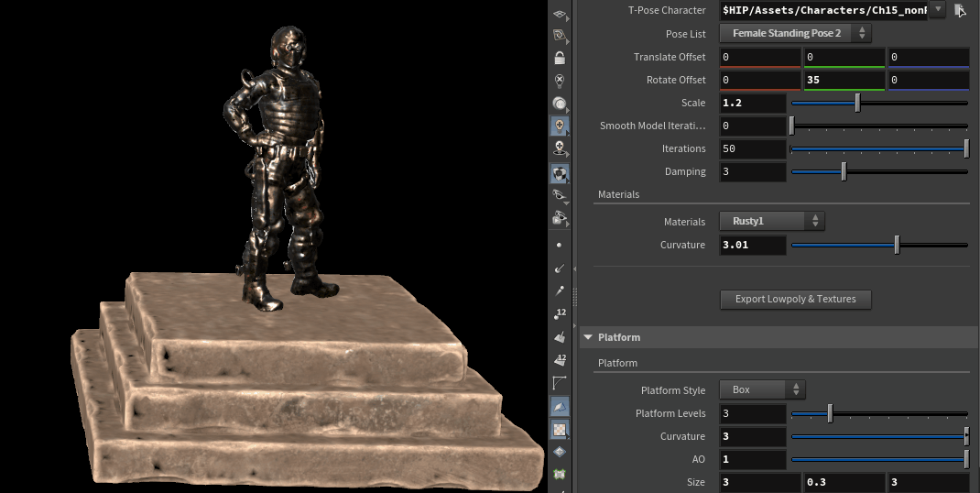
Task: Click the disable lighting bulb icon
Action: 560,80
